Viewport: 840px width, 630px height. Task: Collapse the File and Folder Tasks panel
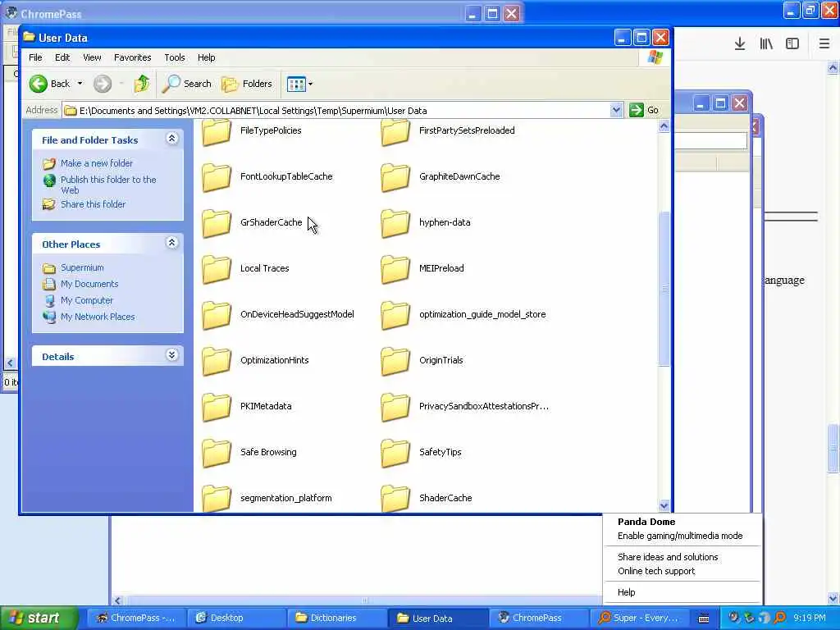click(171, 139)
